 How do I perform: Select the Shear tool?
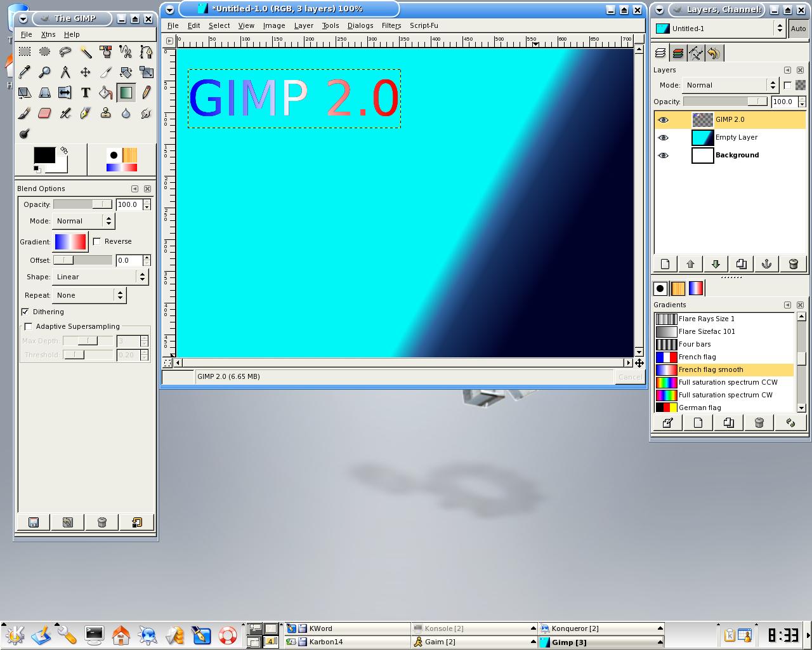click(x=25, y=93)
